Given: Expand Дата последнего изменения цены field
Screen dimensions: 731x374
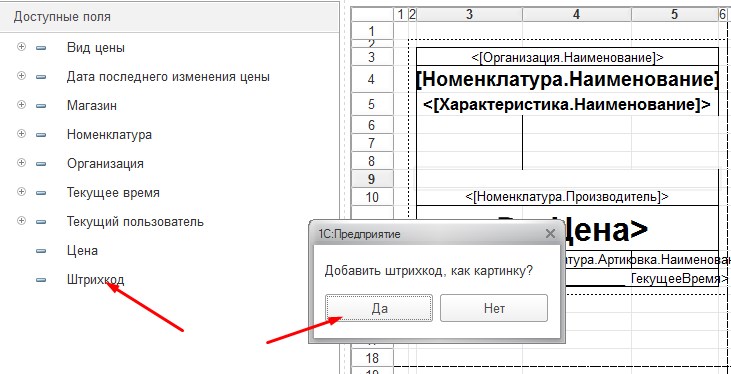Looking at the screenshot, I should (x=21, y=76).
